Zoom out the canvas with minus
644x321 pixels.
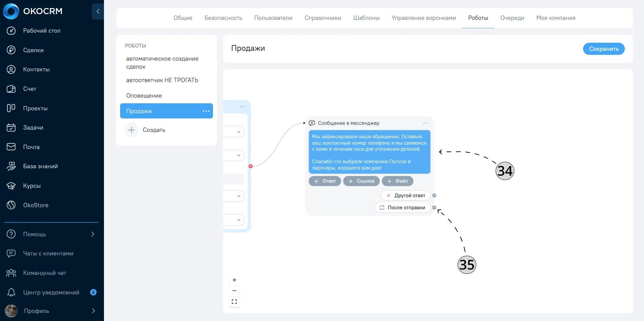pos(235,291)
